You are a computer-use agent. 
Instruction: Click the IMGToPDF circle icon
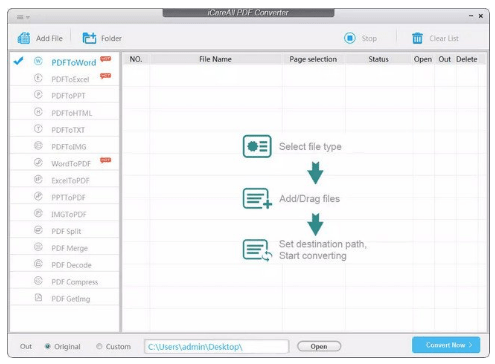tap(38, 213)
